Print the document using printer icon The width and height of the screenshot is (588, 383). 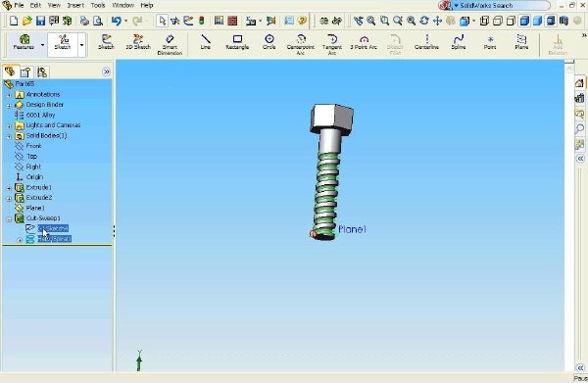click(x=84, y=21)
